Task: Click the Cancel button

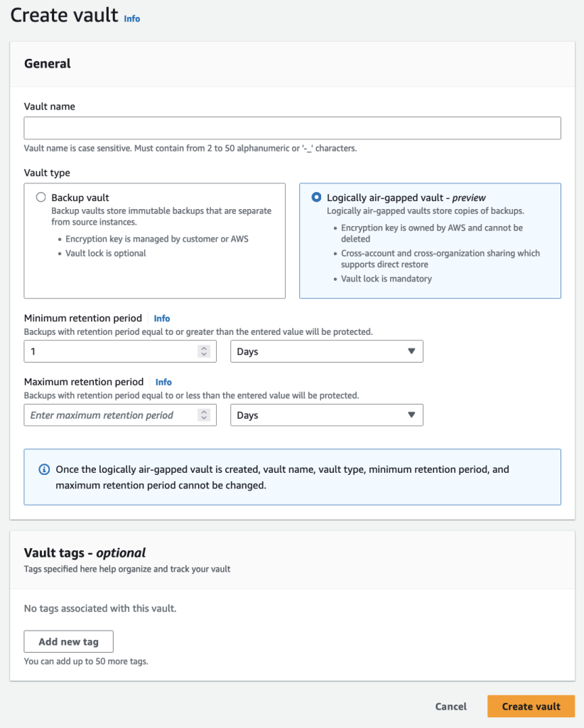Action: click(450, 706)
